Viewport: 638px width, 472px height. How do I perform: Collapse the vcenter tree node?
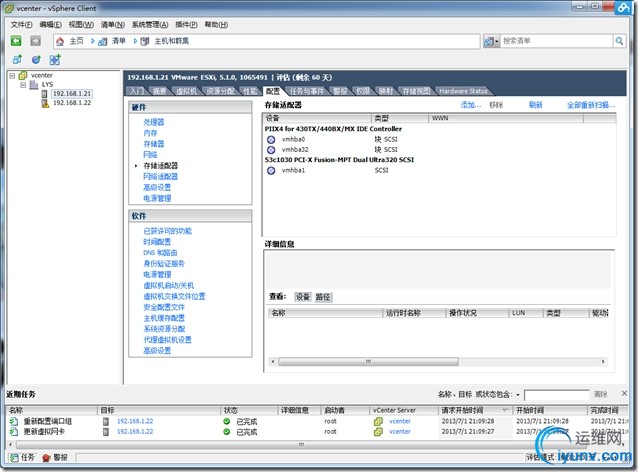pos(12,76)
